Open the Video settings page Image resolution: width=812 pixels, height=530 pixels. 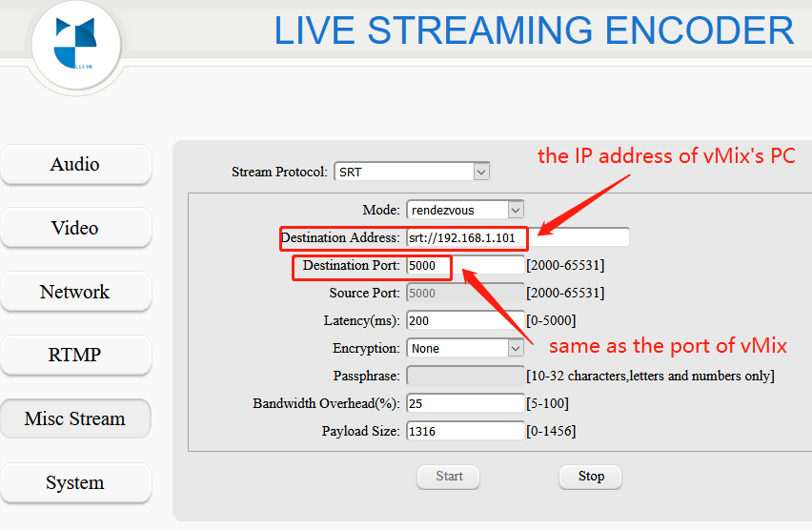pyautogui.click(x=75, y=228)
